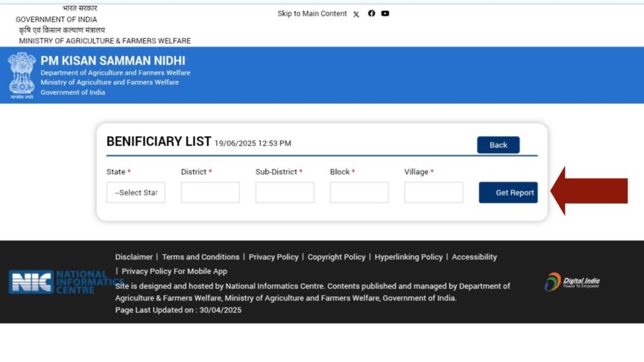This screenshot has width=644, height=362.
Task: Click the Page Last Updated on date text
Action: (178, 310)
